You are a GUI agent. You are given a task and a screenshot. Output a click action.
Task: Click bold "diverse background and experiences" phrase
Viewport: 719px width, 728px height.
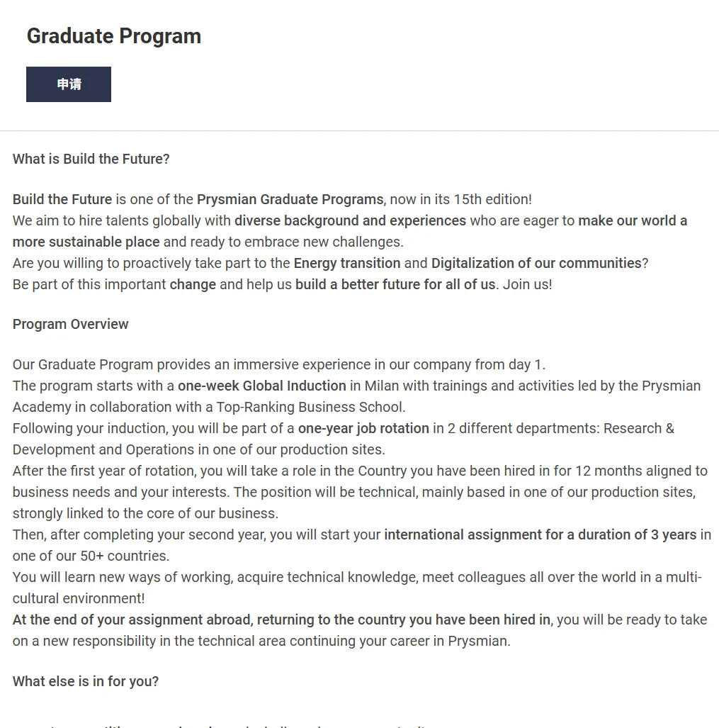click(350, 220)
